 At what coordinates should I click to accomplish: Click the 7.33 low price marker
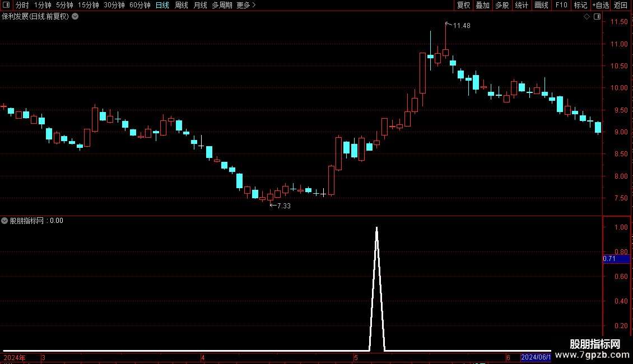point(284,206)
